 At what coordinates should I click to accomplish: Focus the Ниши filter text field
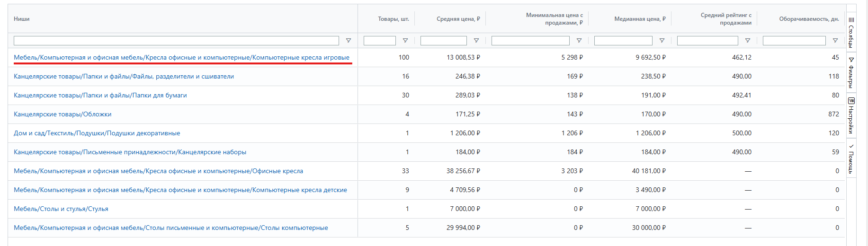[176, 41]
